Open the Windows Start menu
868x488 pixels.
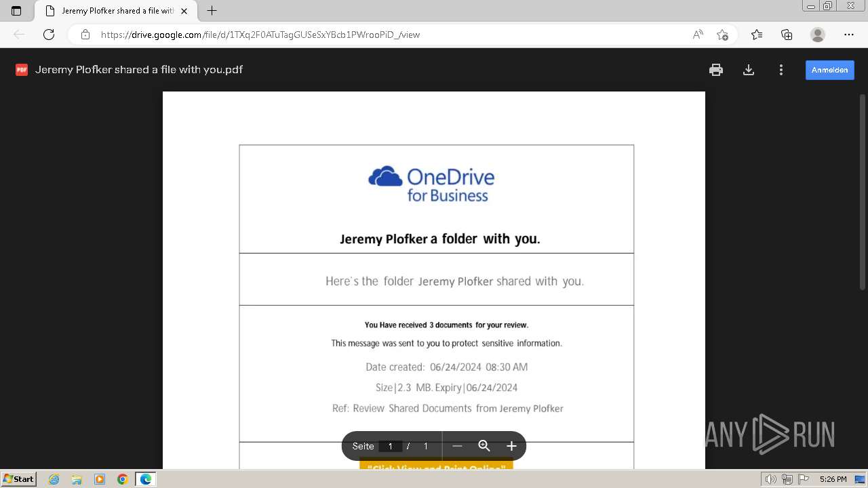pos(18,479)
